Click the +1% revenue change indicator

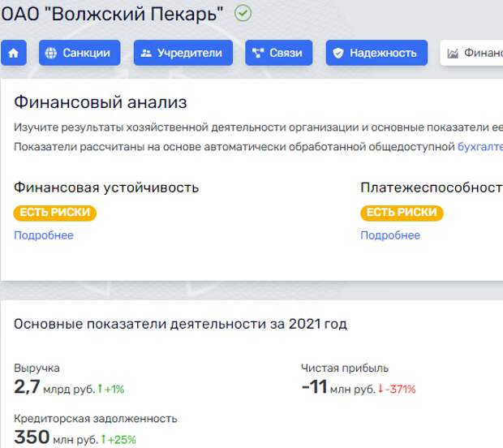click(111, 390)
